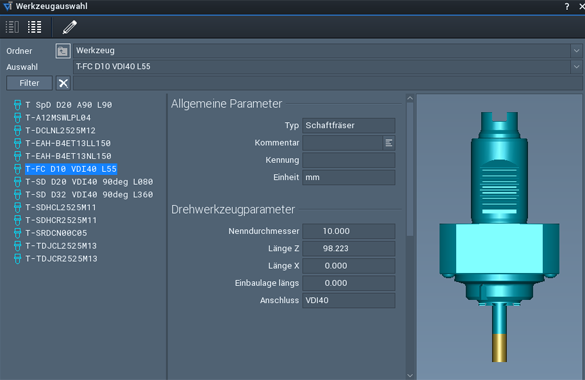
Task: Select tool T-EAH-B4ET13NL150
Action: [68, 156]
